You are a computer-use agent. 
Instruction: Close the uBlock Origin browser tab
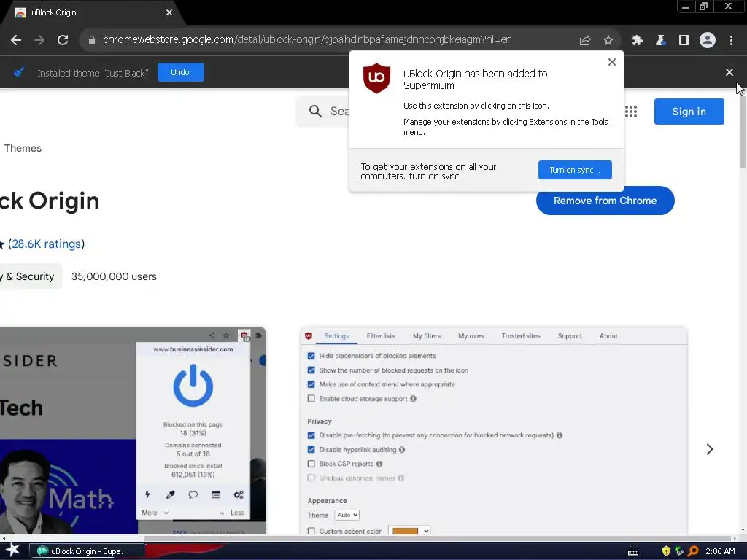coord(169,12)
